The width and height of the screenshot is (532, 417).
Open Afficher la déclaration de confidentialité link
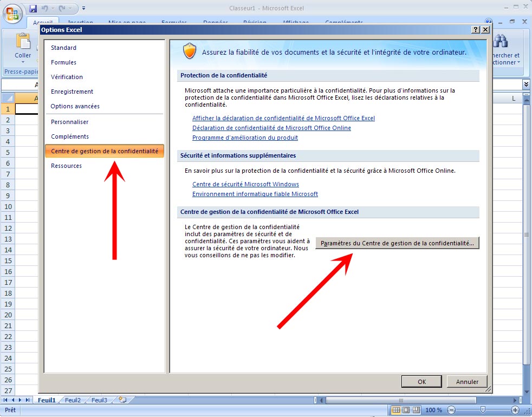coord(283,118)
